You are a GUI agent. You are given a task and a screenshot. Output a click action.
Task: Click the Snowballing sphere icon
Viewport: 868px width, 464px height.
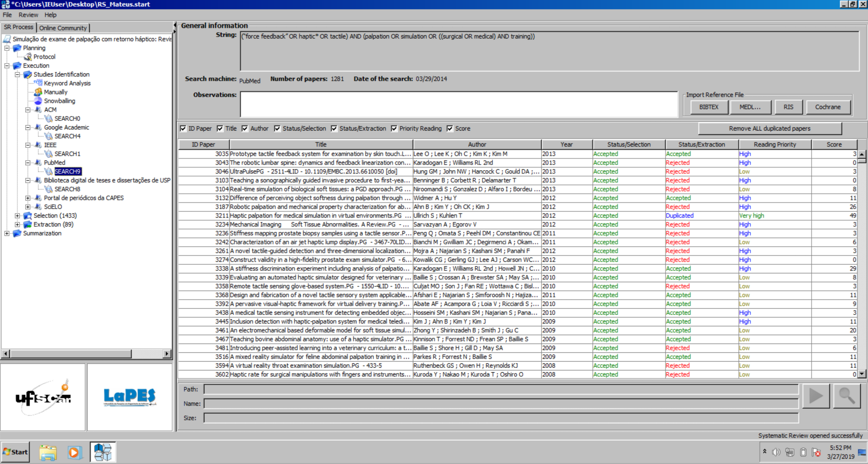coord(38,101)
